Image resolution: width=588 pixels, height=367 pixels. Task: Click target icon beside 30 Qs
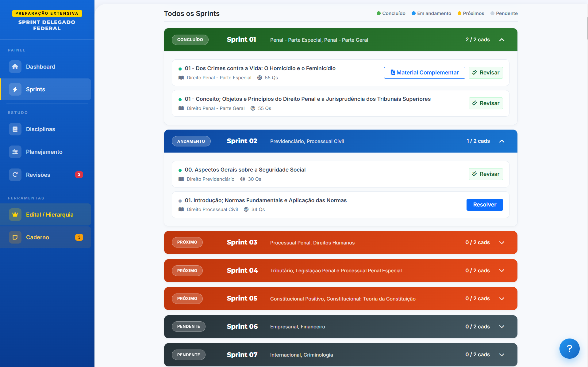click(x=243, y=179)
